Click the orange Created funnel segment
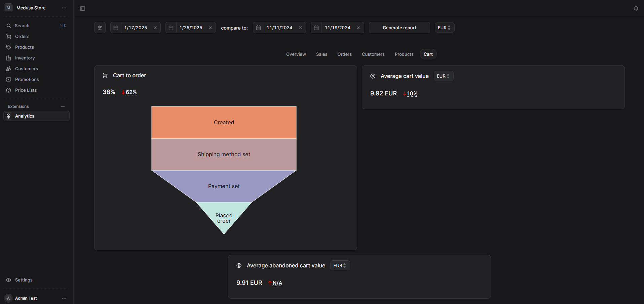This screenshot has height=304, width=644. click(224, 123)
